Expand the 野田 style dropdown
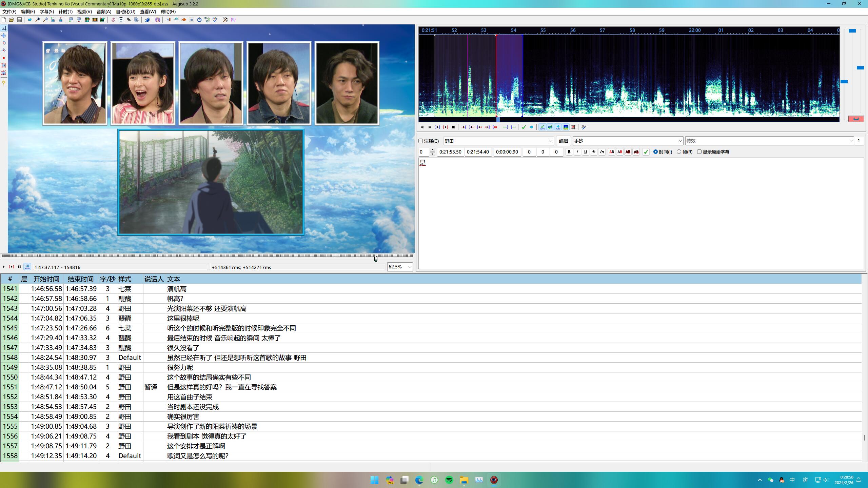868x488 pixels. click(551, 141)
